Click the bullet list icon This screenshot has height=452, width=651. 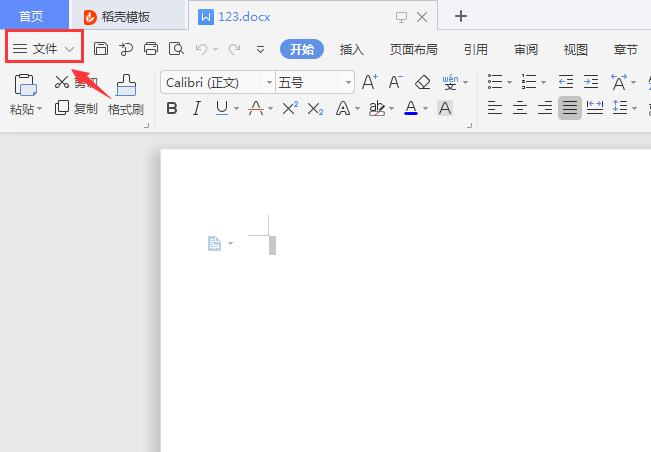click(x=495, y=82)
